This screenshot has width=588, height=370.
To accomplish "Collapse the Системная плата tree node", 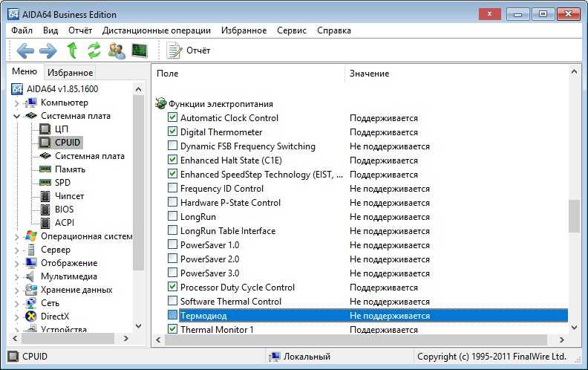I will (x=16, y=116).
